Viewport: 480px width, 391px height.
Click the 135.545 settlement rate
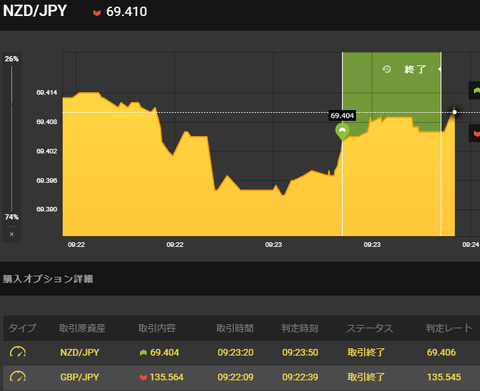[x=444, y=377]
